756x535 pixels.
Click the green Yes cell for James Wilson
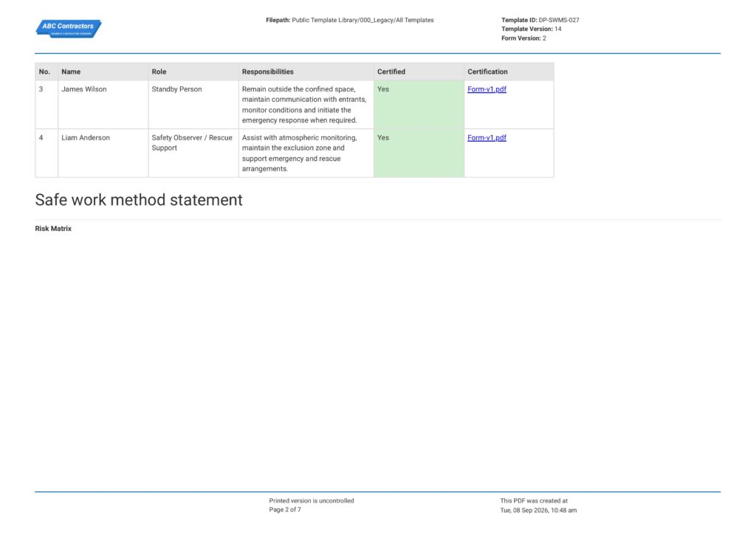point(419,105)
